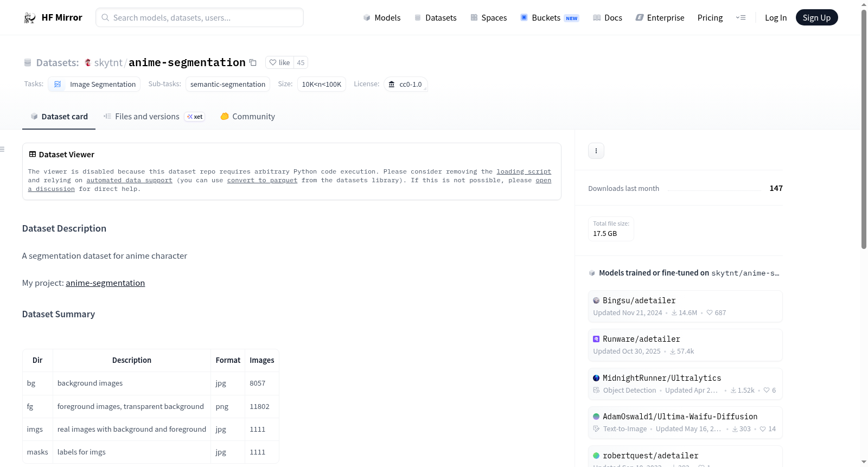
Task: Open the left sidebar table of contents icon
Action: [x=2, y=149]
